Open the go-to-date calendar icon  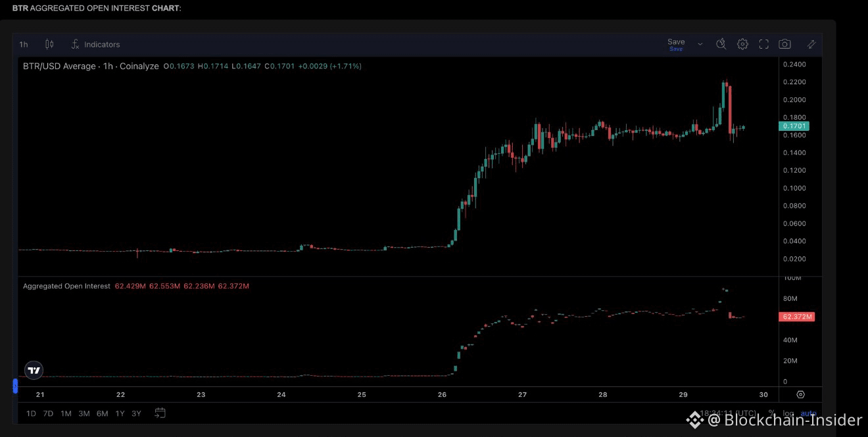160,413
